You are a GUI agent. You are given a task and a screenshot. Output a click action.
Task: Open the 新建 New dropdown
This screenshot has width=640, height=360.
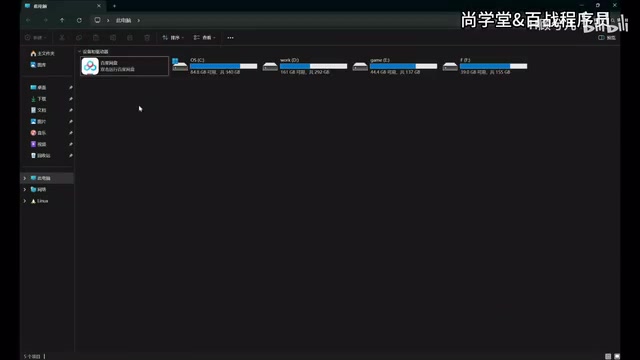coord(36,38)
